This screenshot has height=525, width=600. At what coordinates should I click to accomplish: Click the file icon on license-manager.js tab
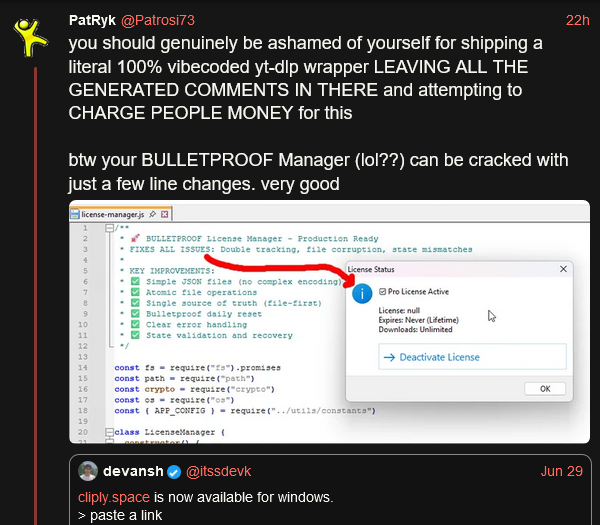pos(76,214)
